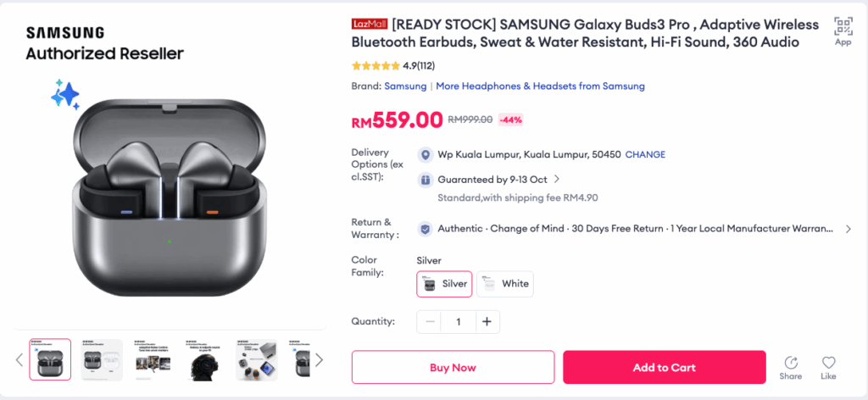
Task: Expand the Guaranteed by 9-13 Oct chevron
Action: click(x=557, y=179)
